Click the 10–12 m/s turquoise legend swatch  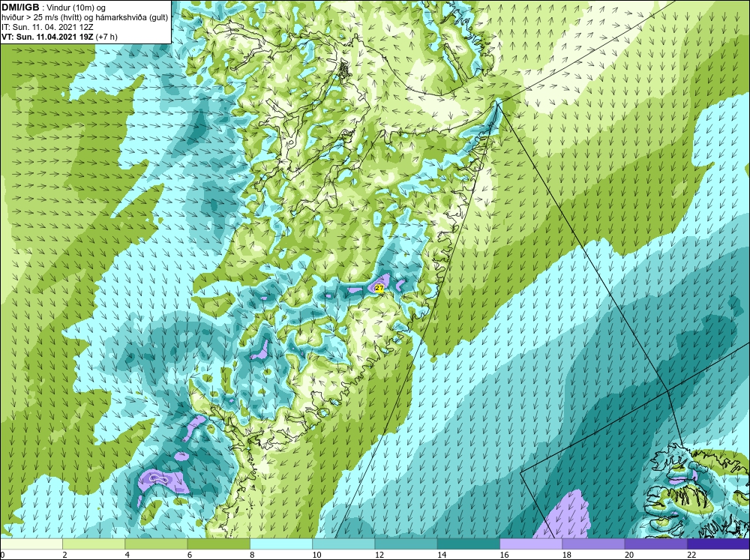click(x=343, y=544)
